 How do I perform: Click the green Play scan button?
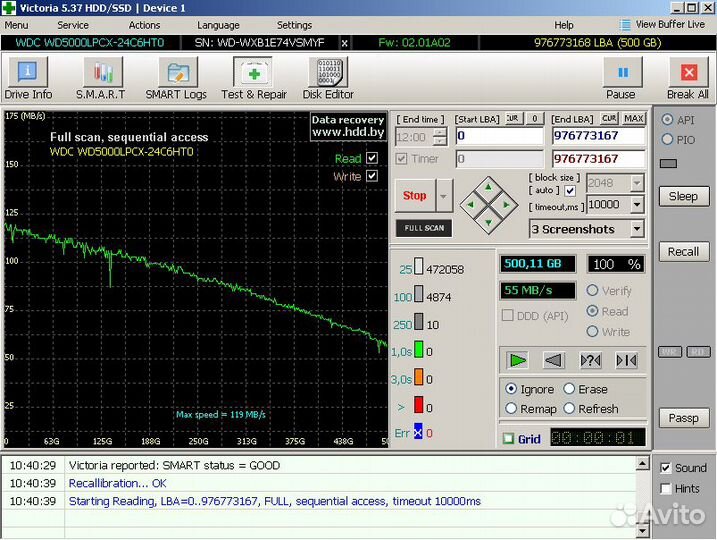[x=518, y=360]
